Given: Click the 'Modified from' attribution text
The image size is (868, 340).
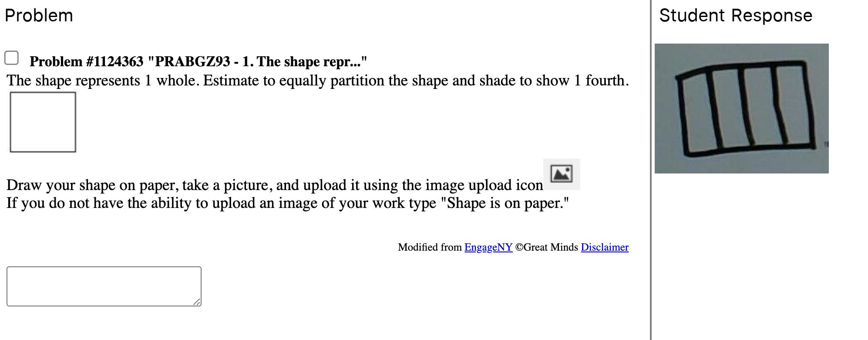Looking at the screenshot, I should coord(430,247).
